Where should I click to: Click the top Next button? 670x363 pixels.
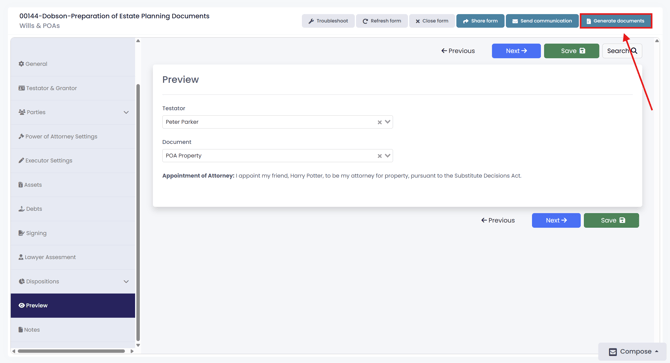(x=516, y=51)
